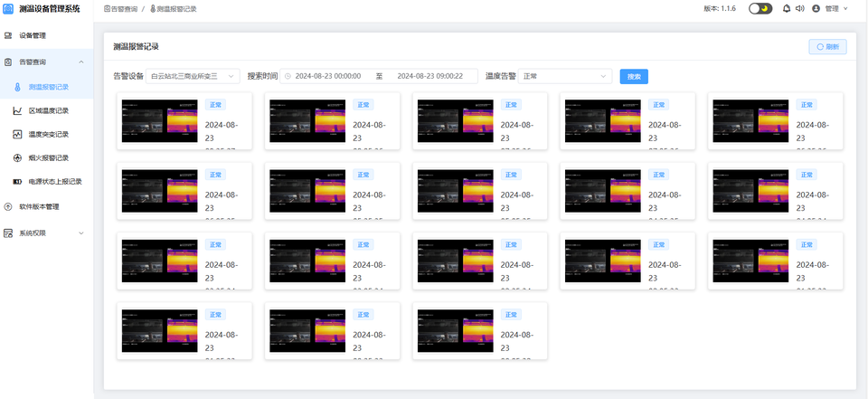Click the 烟火报警记录 sidebar icon
The width and height of the screenshot is (868, 399).
click(x=18, y=157)
